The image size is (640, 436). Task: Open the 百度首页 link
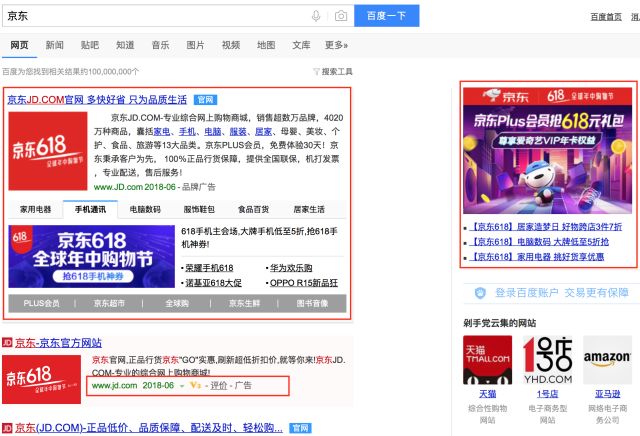pyautogui.click(x=606, y=17)
